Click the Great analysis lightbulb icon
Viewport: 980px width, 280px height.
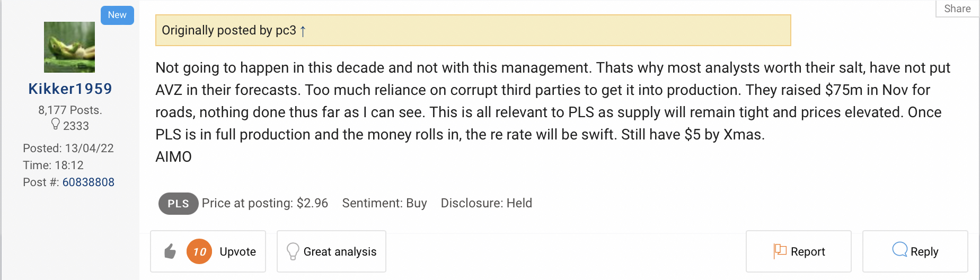[293, 251]
